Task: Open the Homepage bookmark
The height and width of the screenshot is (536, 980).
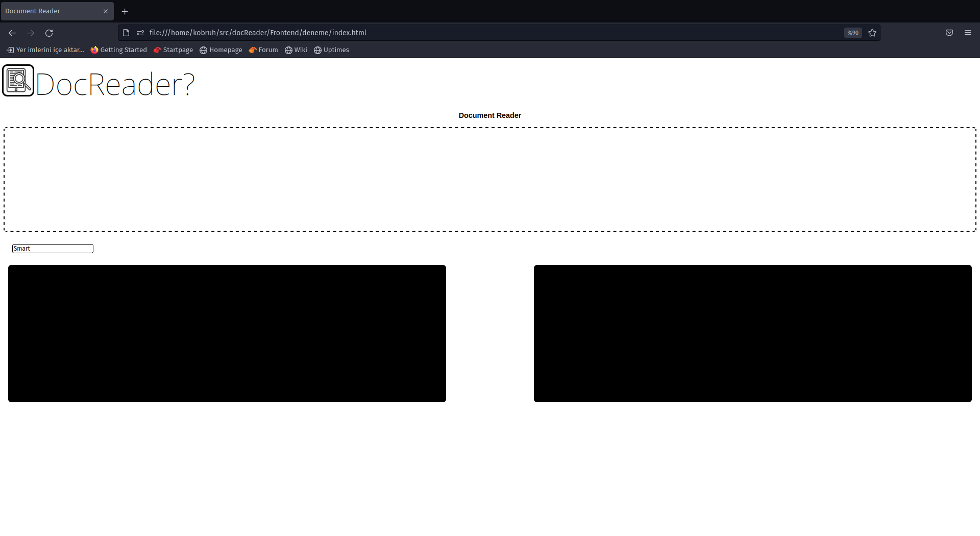Action: 220,50
